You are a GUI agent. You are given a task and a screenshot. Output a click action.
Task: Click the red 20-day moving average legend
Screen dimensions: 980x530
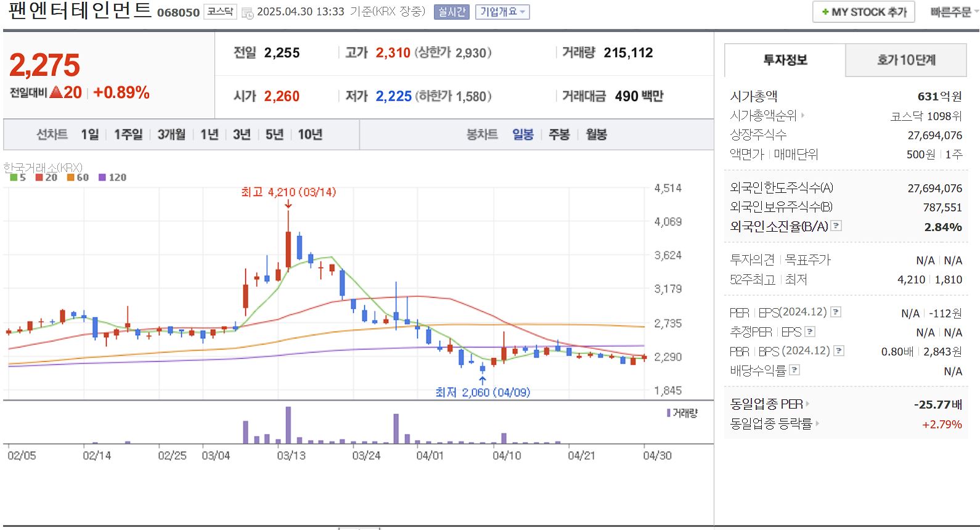46,177
